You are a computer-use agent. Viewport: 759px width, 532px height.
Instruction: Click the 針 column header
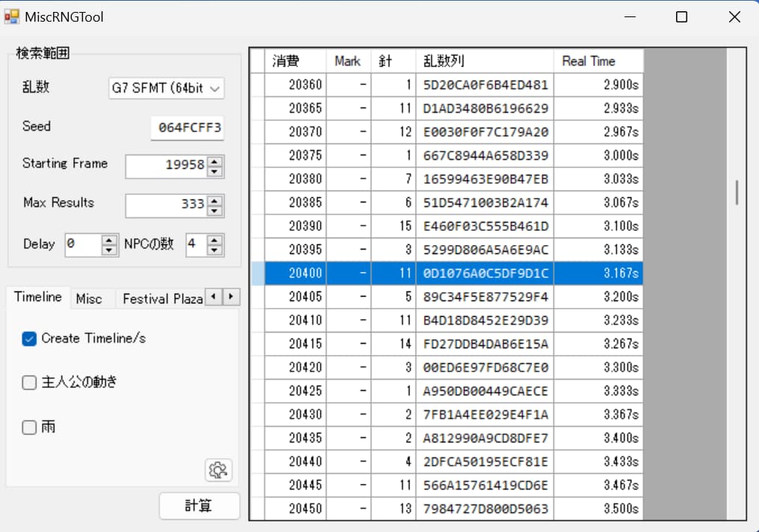393,61
